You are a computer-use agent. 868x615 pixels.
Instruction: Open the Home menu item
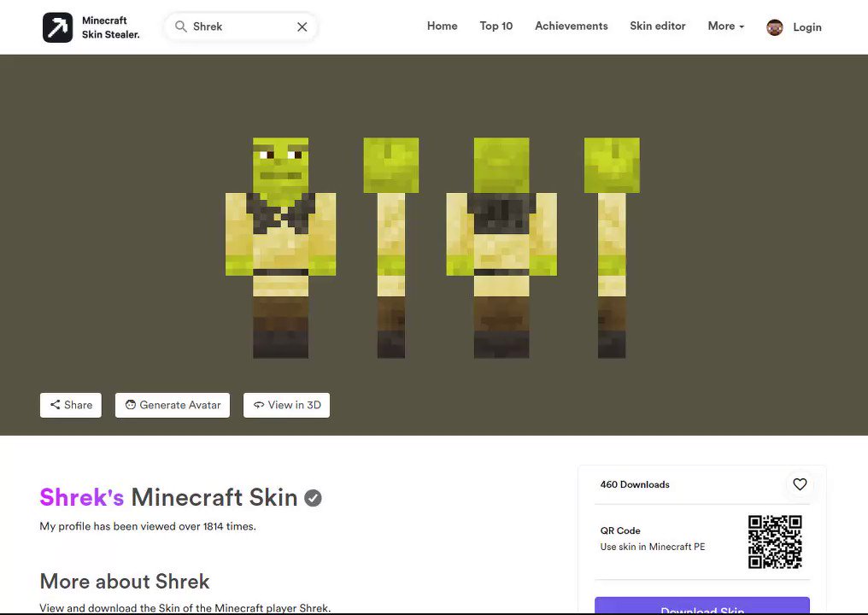point(443,26)
